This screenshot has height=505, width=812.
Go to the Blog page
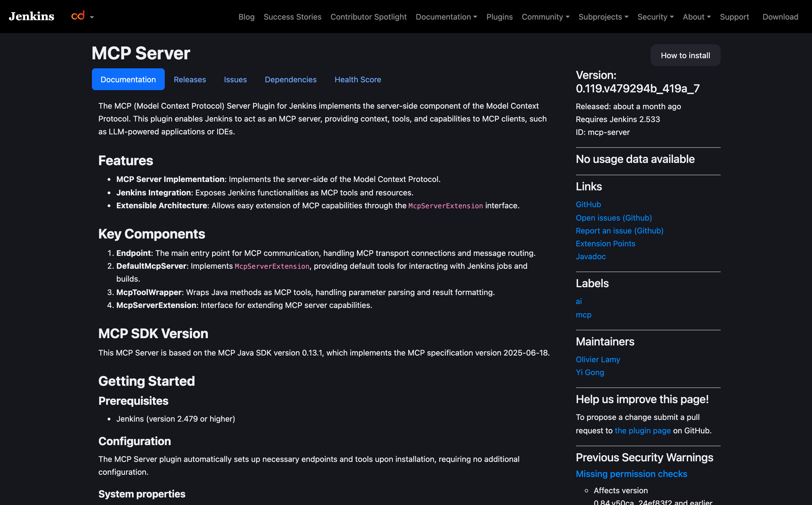click(x=246, y=17)
